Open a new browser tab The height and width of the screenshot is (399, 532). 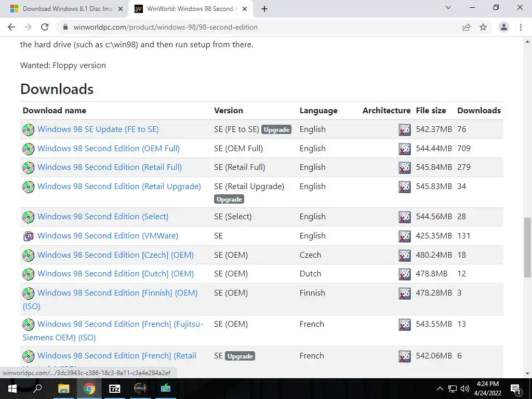(264, 9)
